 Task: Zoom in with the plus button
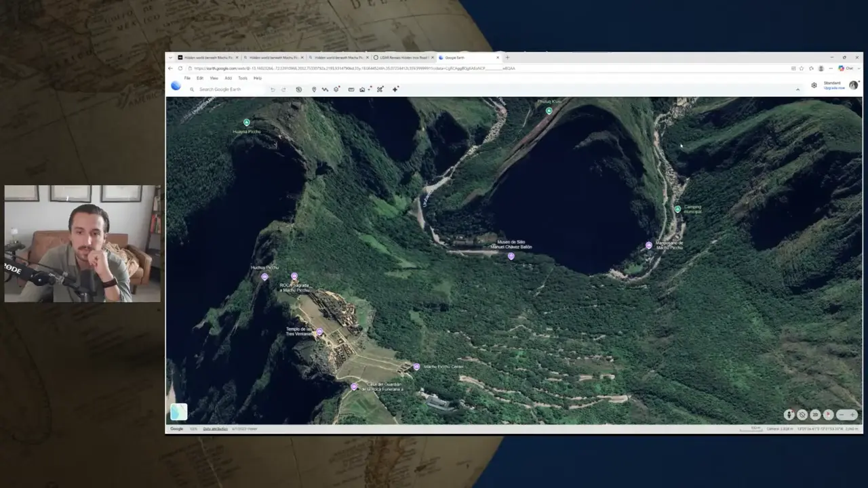852,415
